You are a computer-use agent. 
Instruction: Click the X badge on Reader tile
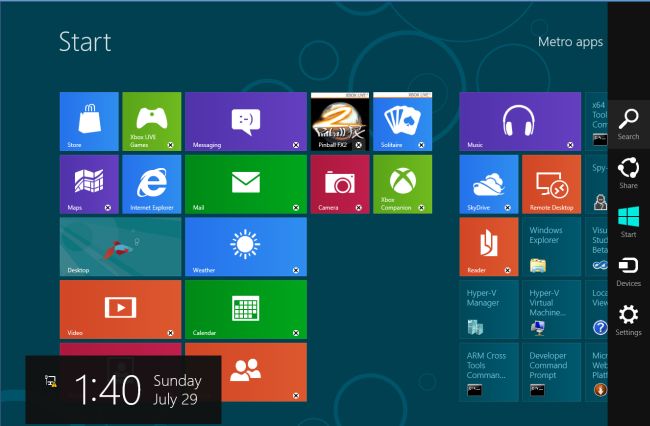coord(507,270)
